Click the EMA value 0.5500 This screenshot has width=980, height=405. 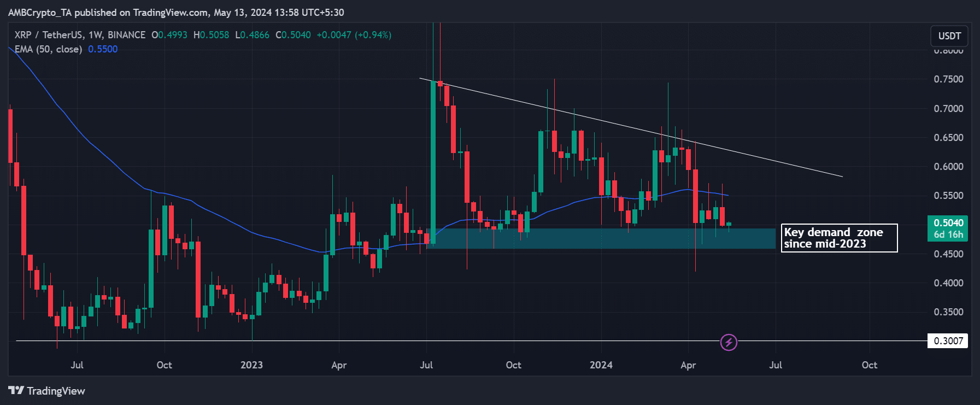pos(103,49)
